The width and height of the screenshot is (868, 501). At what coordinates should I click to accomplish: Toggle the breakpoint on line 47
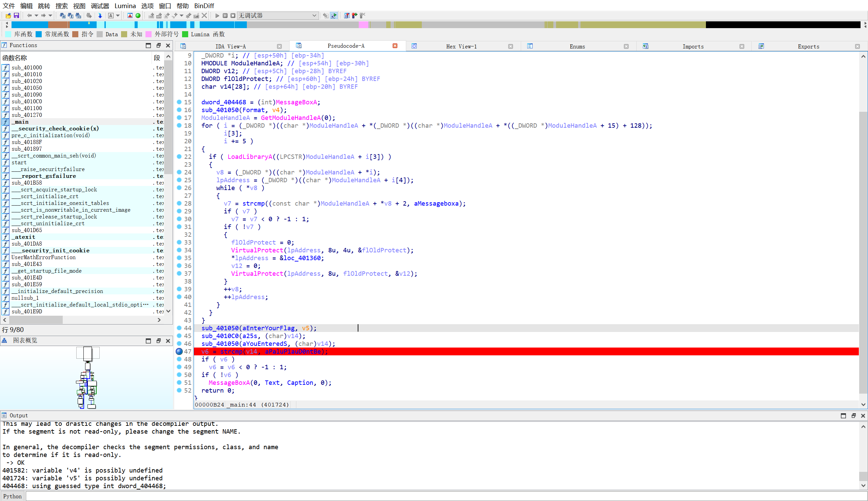pos(179,351)
